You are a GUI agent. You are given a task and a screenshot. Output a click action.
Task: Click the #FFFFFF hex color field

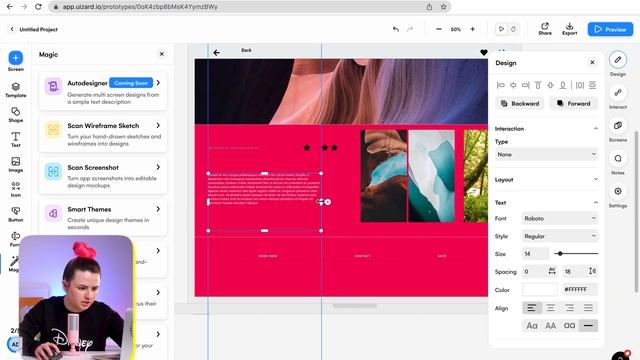tap(580, 289)
